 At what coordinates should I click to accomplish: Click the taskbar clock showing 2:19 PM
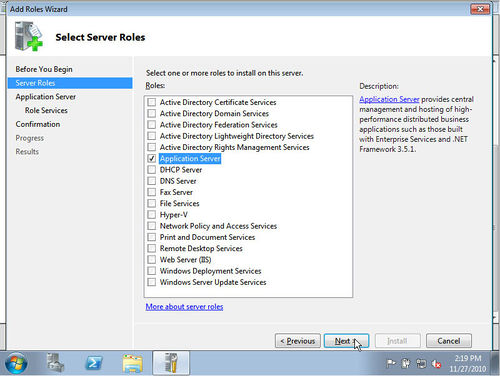[x=467, y=363]
